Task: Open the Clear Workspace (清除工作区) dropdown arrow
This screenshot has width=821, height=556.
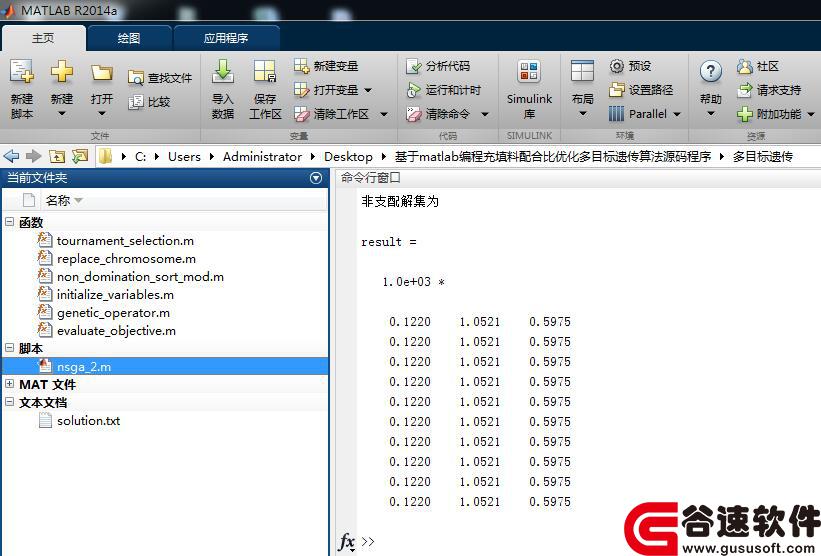Action: [x=384, y=114]
